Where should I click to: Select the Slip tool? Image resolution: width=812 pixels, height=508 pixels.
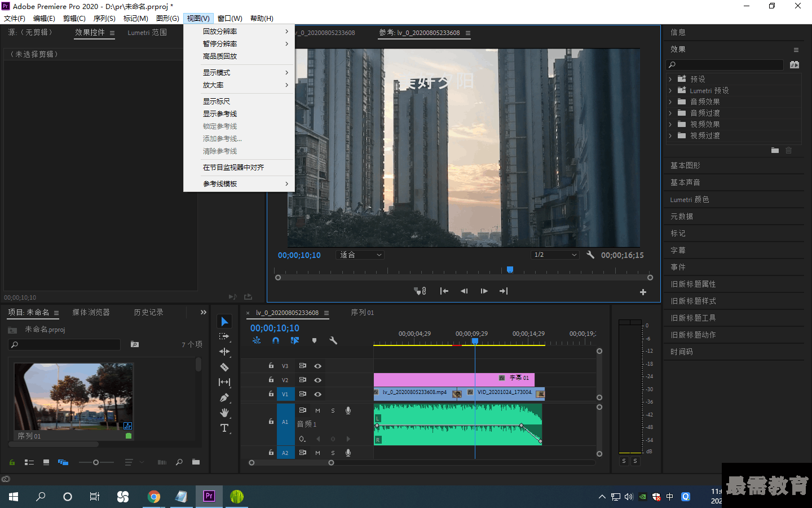[x=224, y=382]
